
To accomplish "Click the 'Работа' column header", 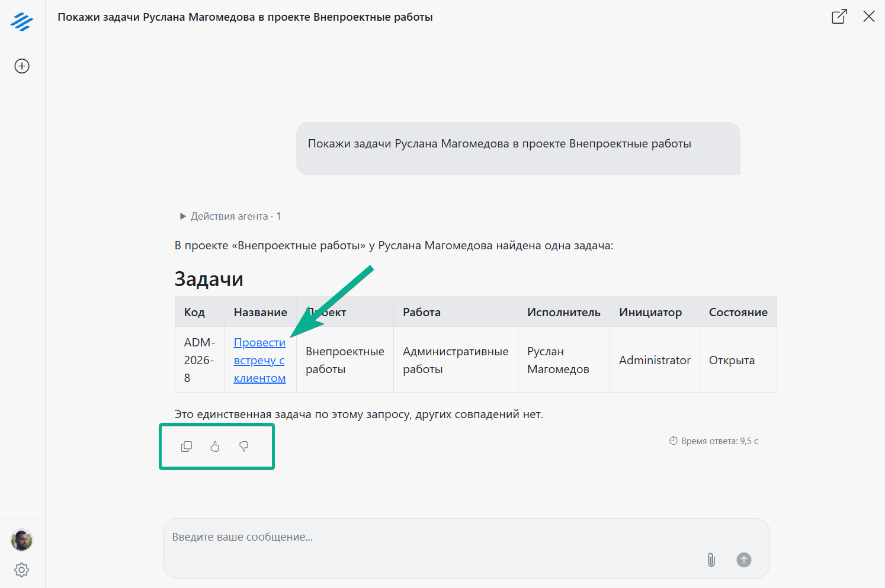I will [x=456, y=312].
